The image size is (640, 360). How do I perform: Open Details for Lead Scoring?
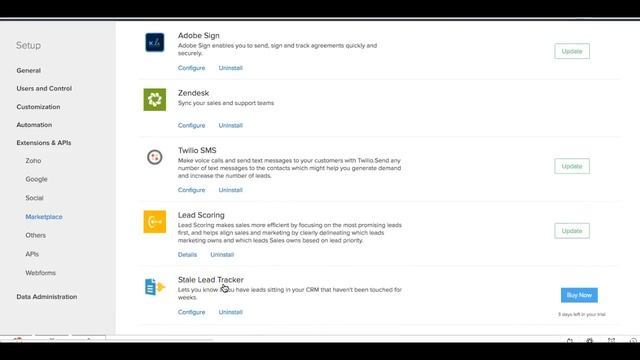[x=187, y=255]
